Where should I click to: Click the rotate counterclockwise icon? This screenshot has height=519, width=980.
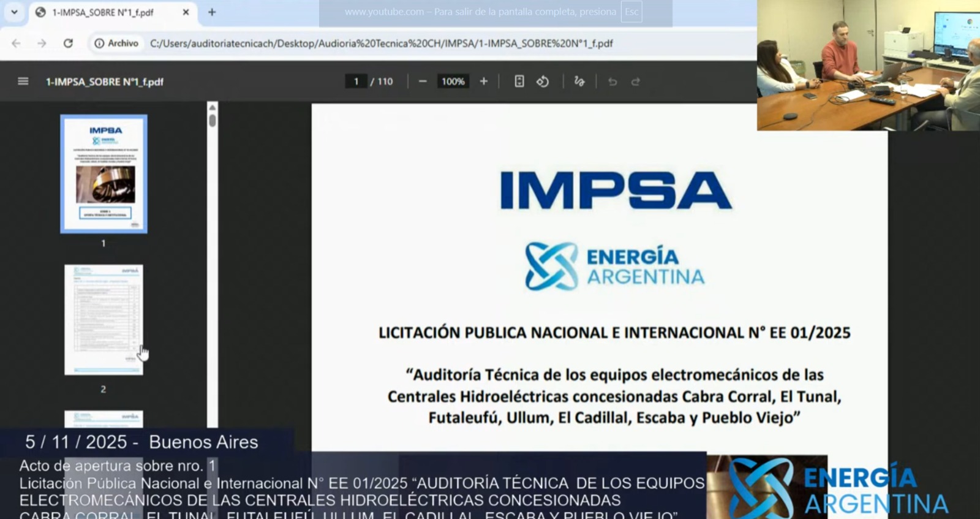[x=543, y=81]
